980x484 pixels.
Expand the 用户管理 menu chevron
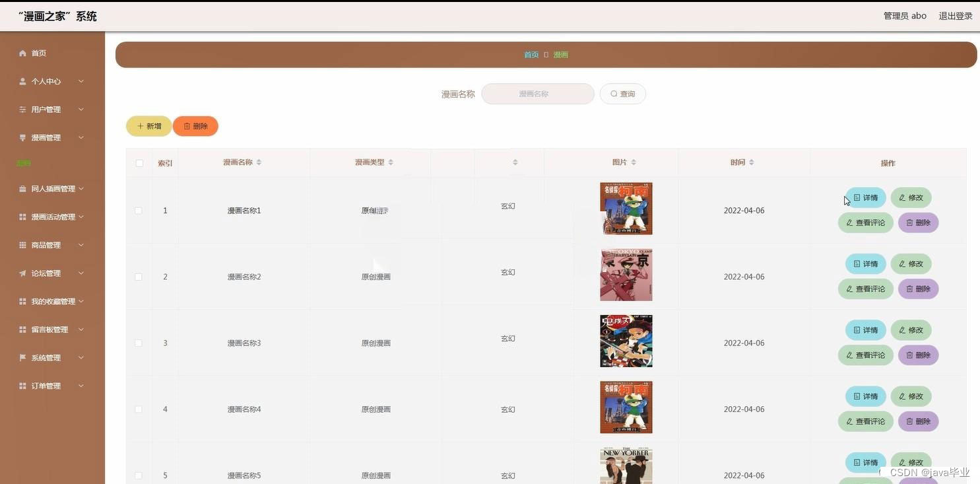point(81,110)
